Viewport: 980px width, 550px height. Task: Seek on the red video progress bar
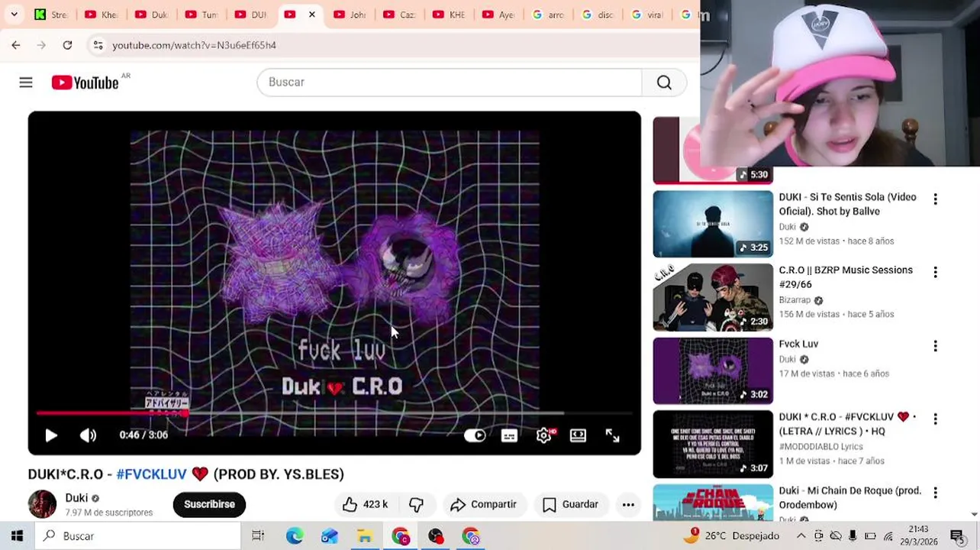[x=334, y=413]
